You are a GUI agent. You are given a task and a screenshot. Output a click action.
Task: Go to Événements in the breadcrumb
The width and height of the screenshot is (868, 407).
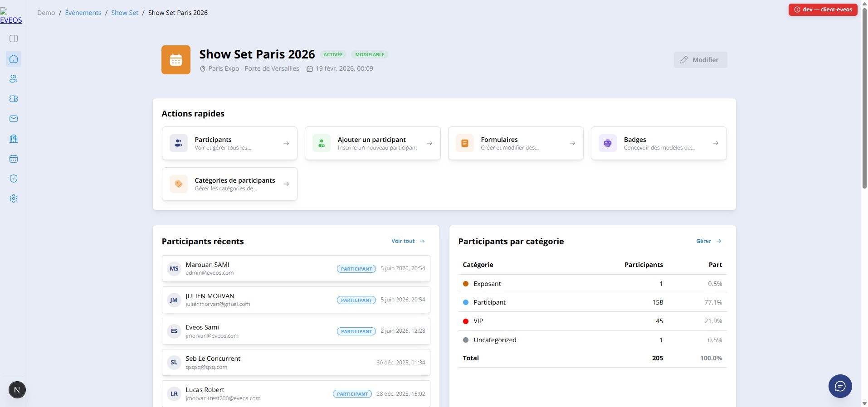pyautogui.click(x=83, y=13)
